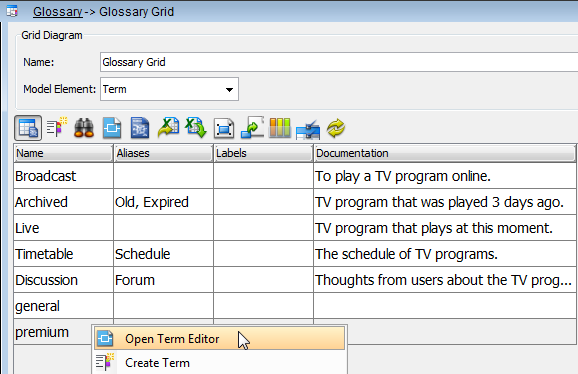Click the Create Term toolbar icon
The image size is (578, 374).
57,127
